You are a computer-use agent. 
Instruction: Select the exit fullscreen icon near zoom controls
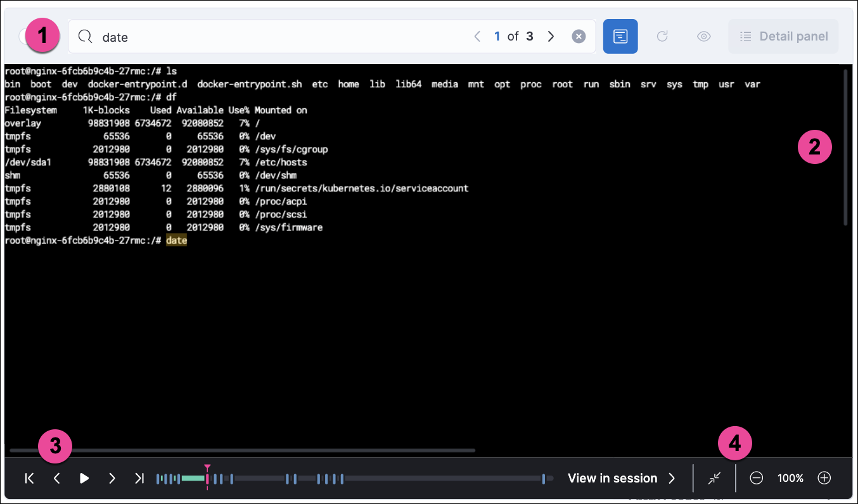[x=714, y=478]
